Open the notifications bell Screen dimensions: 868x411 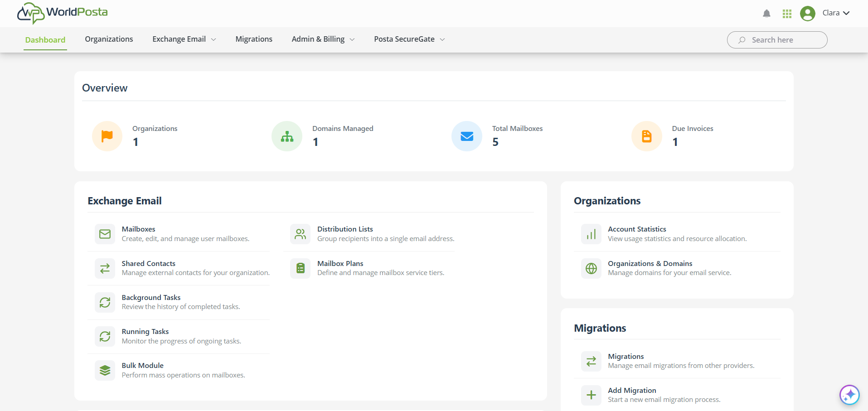(766, 14)
